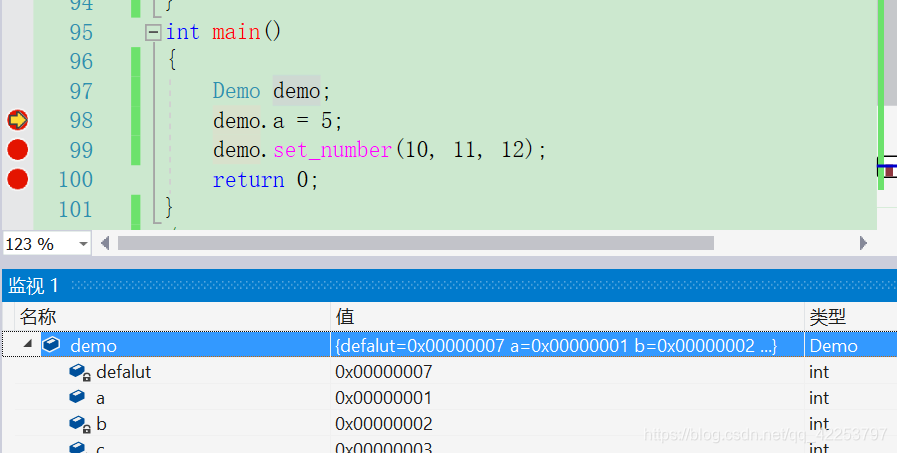This screenshot has height=453, width=897.
Task: Click the editor horizontal scrollbar thumb
Action: coord(416,244)
